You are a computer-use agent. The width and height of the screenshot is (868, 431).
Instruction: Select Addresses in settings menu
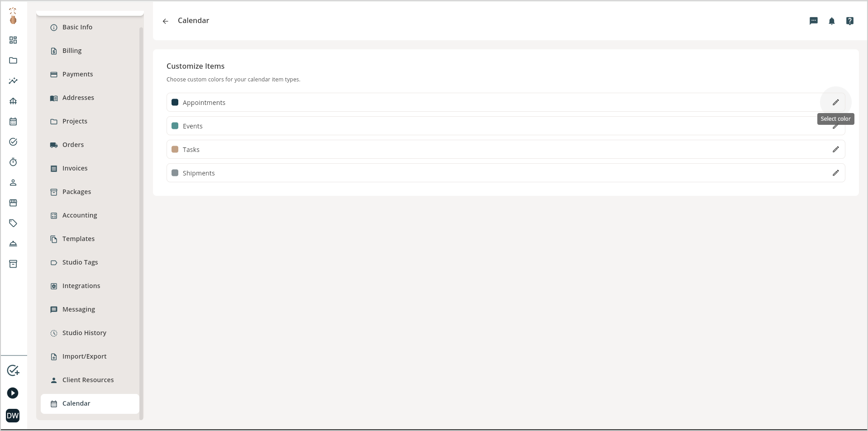click(x=90, y=98)
